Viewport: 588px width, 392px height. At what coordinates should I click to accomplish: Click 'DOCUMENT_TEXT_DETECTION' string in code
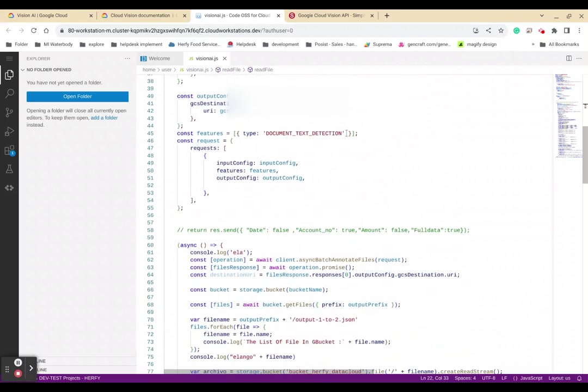tap(303, 133)
